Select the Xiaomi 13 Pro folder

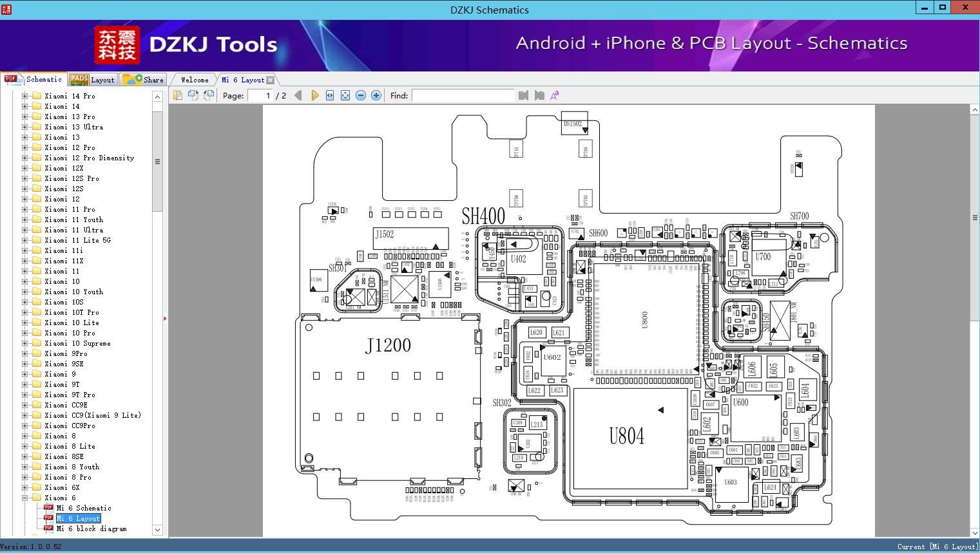click(70, 117)
